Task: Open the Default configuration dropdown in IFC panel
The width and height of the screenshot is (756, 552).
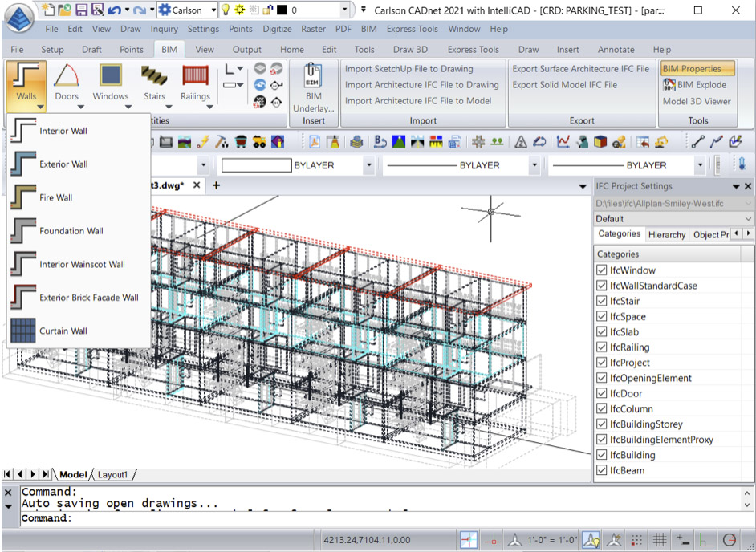Action: click(745, 218)
